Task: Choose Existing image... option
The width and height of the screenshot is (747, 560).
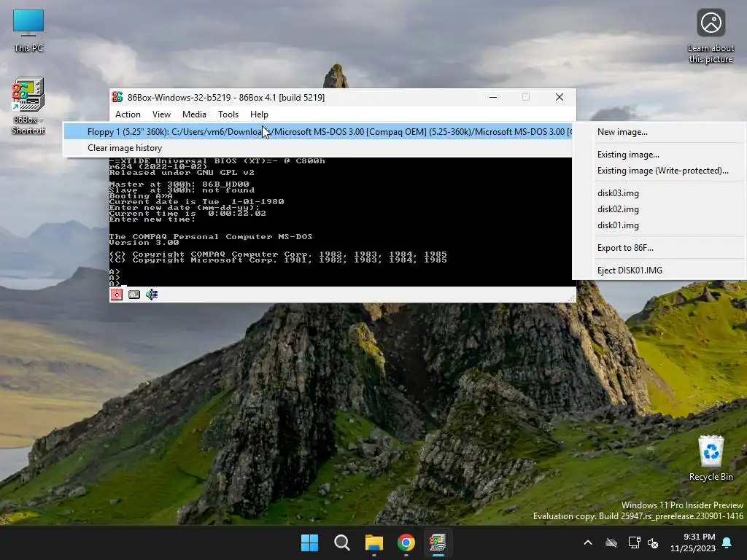Action: pos(659,155)
